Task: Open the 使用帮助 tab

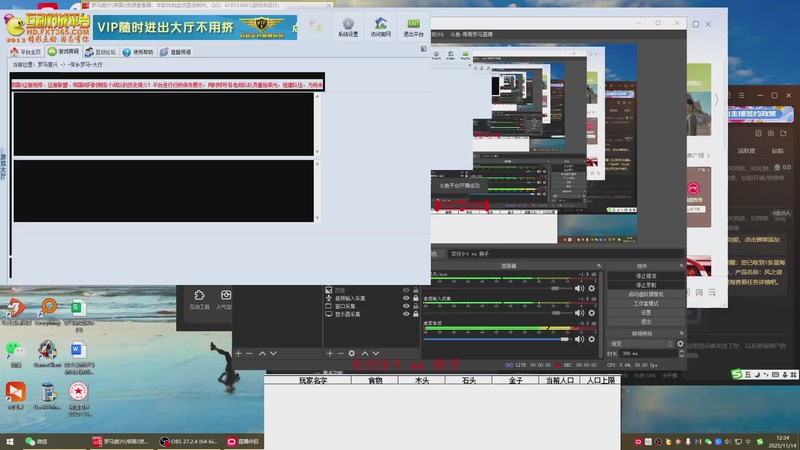Action: pos(138,52)
